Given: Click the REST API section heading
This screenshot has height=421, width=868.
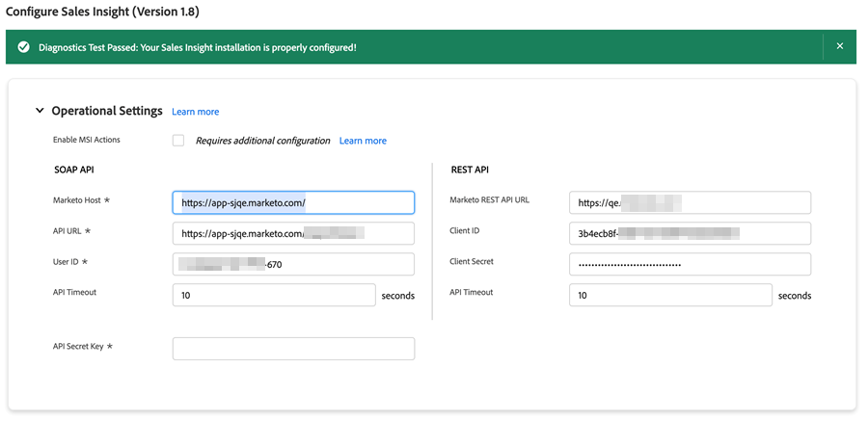Looking at the screenshot, I should click(x=470, y=171).
